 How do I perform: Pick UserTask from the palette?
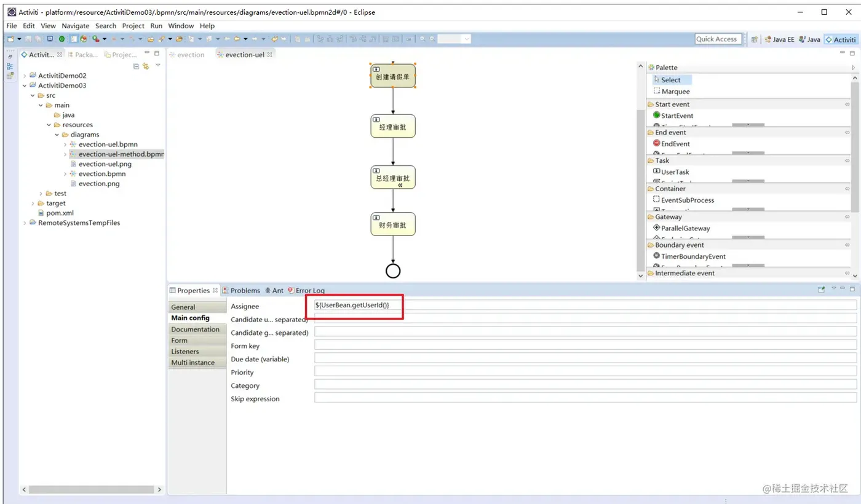(671, 172)
